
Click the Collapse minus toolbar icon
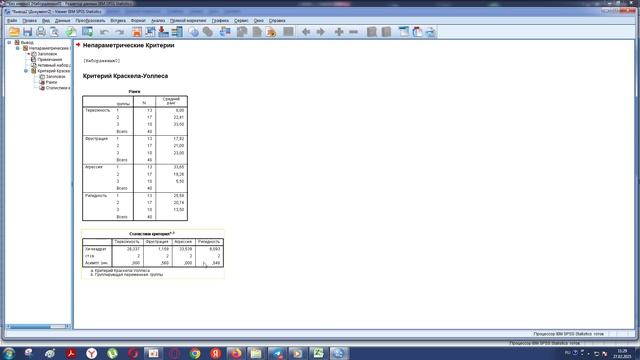click(x=353, y=32)
